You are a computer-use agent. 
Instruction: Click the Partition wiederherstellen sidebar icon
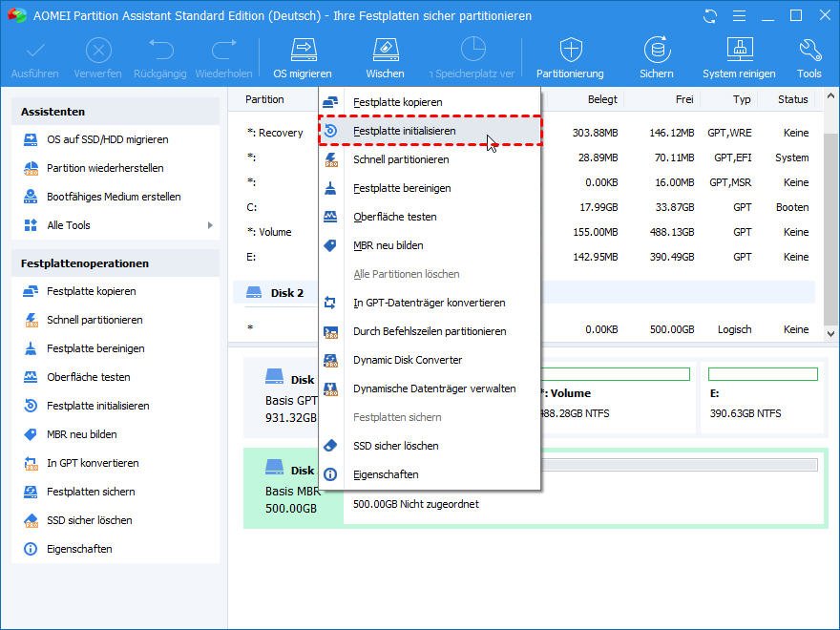(x=31, y=168)
